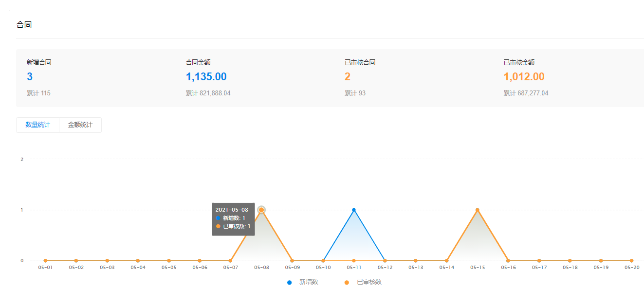The width and height of the screenshot is (644, 289).
Task: Open the 新增合同 count value 3
Action: click(30, 77)
